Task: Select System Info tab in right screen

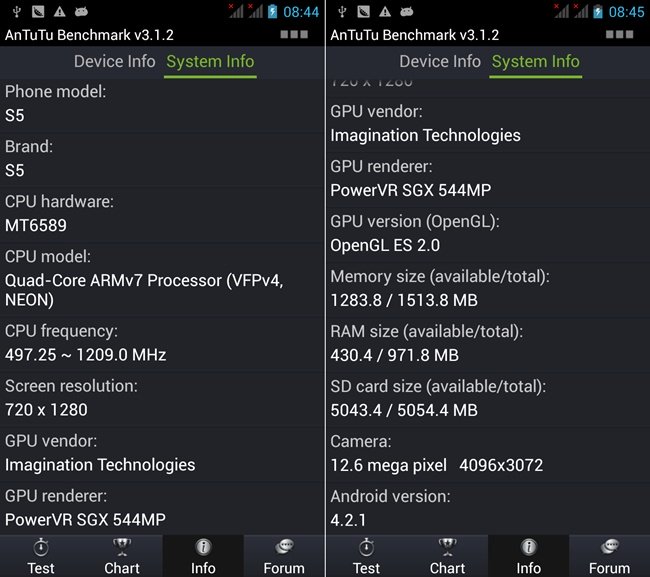Action: pos(535,61)
